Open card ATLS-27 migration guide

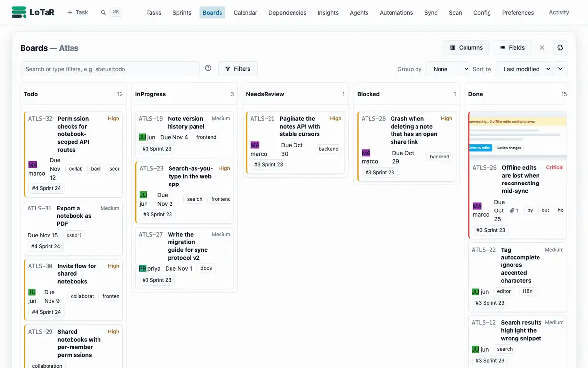184,258
